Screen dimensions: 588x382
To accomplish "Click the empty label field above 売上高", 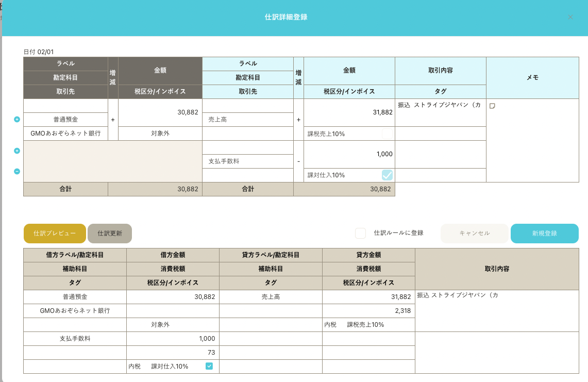I will pos(248,106).
